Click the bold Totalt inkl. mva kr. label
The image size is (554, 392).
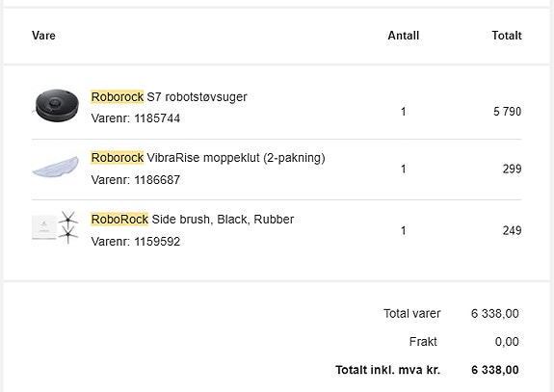pyautogui.click(x=387, y=370)
